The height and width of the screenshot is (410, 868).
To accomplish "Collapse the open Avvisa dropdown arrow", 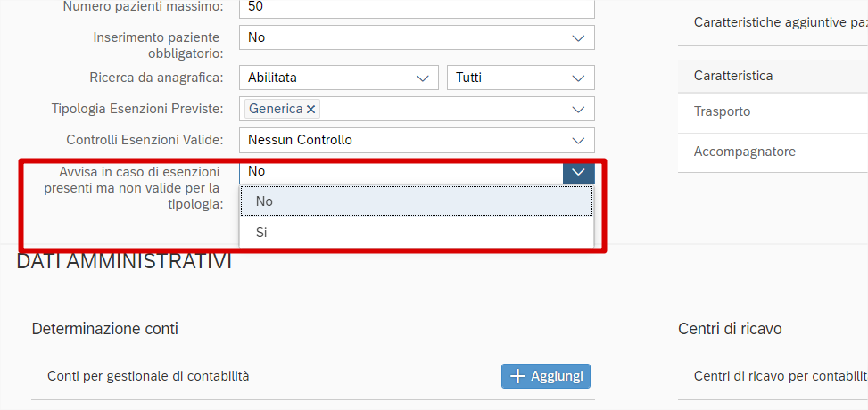I will tap(578, 171).
